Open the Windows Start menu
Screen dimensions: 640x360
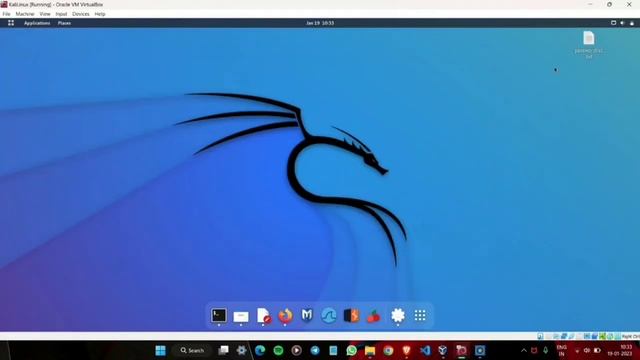coord(160,351)
